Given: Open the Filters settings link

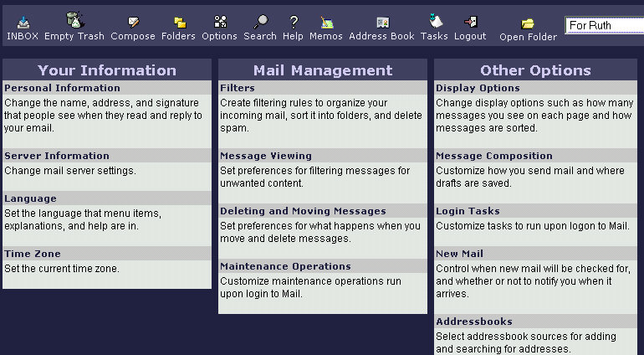Looking at the screenshot, I should pyautogui.click(x=238, y=88).
